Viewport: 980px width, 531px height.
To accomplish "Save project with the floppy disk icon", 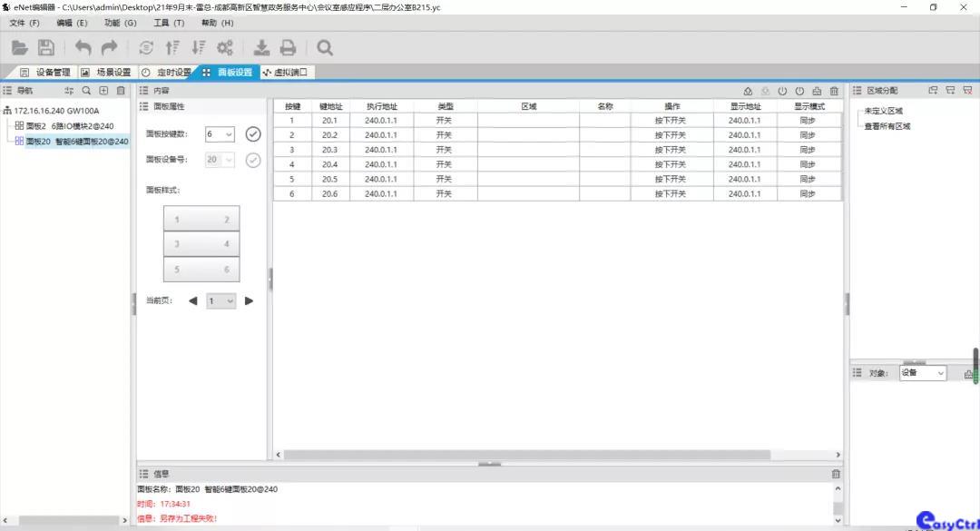I will coord(46,48).
